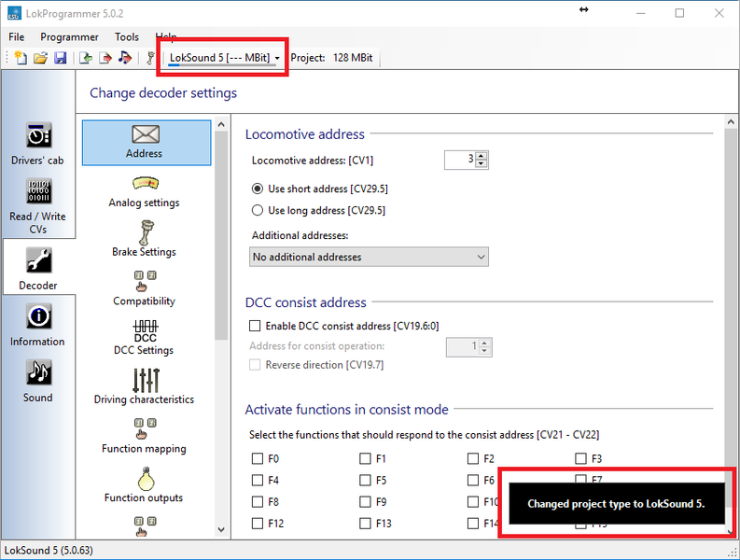Viewport: 740px width, 560px height.
Task: Open the Information sidebar section
Action: (x=38, y=325)
